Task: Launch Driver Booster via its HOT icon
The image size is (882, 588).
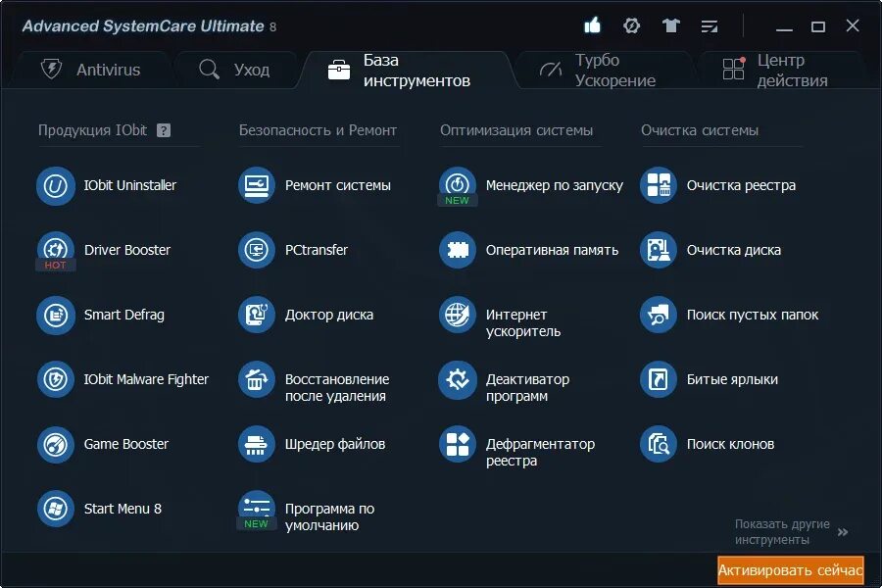Action: click(56, 251)
